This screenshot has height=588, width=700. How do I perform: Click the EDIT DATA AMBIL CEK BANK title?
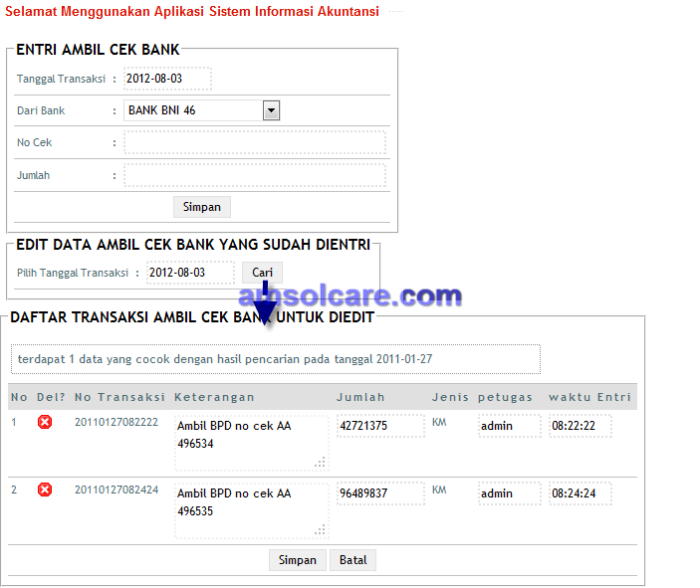193,245
